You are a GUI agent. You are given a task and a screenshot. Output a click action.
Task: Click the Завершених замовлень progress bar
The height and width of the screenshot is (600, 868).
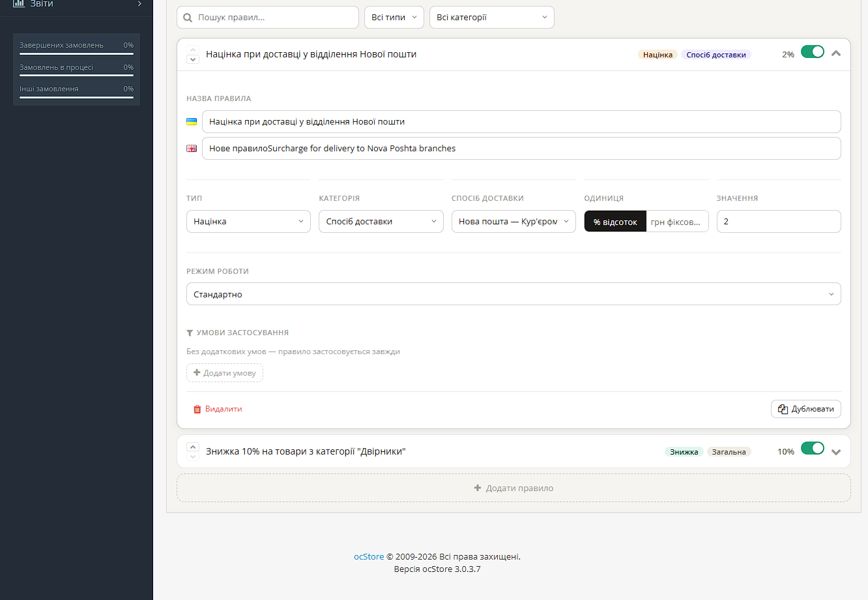tap(76, 54)
